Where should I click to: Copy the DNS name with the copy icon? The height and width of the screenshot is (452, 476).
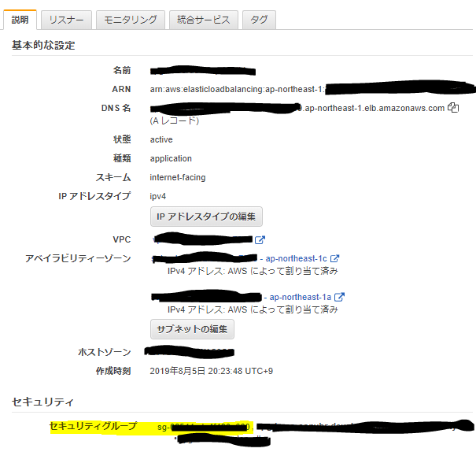pos(453,108)
